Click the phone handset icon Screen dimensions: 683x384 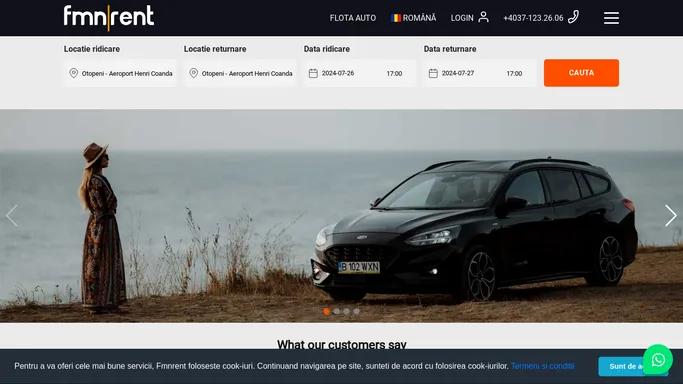tap(573, 17)
